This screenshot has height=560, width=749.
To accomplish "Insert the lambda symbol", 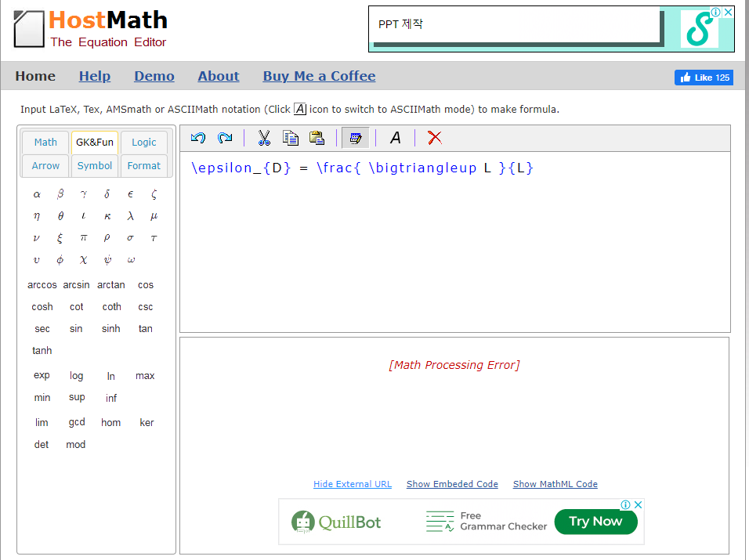I will [x=130, y=216].
